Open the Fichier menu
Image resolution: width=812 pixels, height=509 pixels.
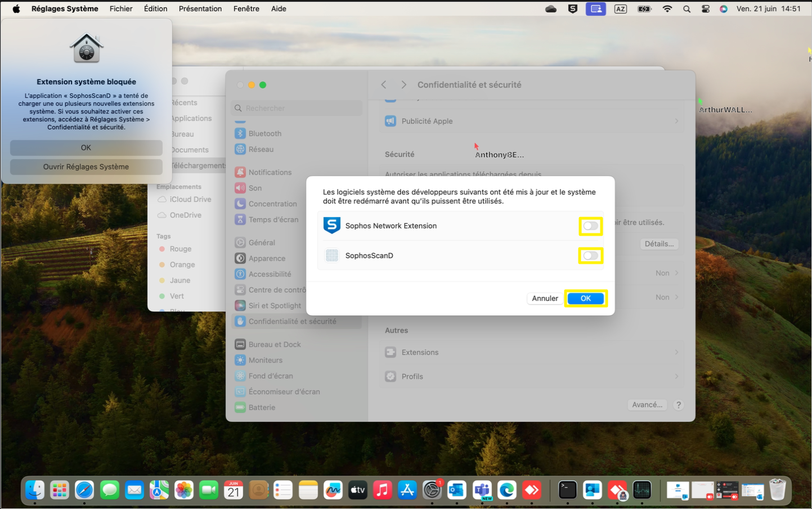click(x=121, y=8)
